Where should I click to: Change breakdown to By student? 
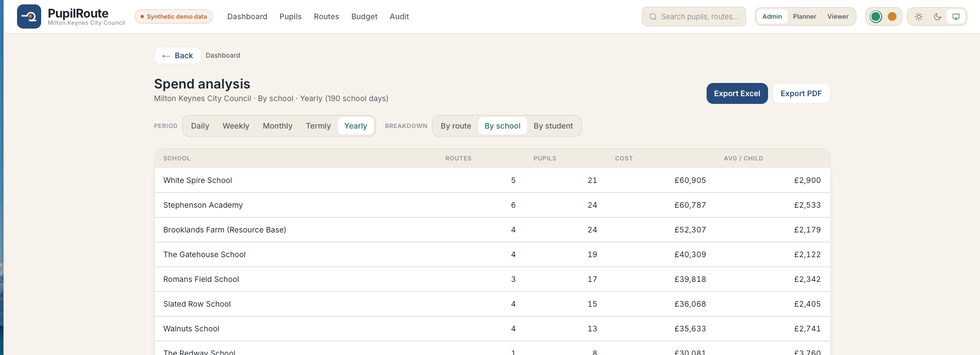(x=553, y=126)
